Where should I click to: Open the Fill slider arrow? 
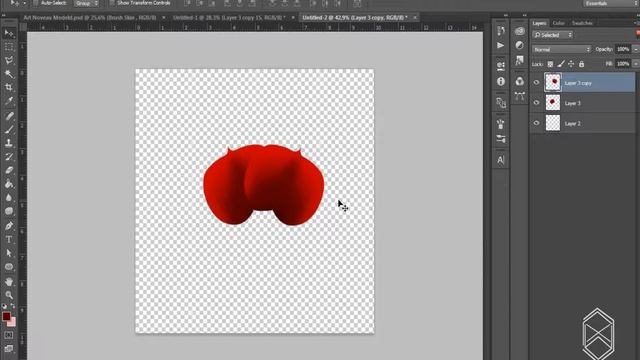(x=635, y=64)
